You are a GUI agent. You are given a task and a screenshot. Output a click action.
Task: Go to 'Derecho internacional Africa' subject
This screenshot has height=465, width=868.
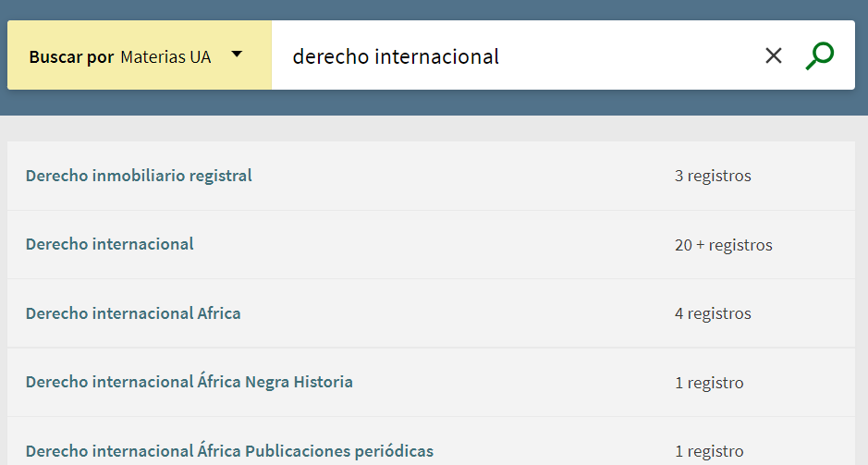(133, 313)
